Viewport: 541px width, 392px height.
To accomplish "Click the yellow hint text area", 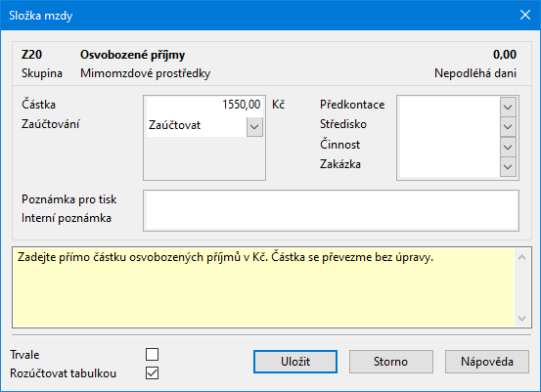I will pos(263,287).
